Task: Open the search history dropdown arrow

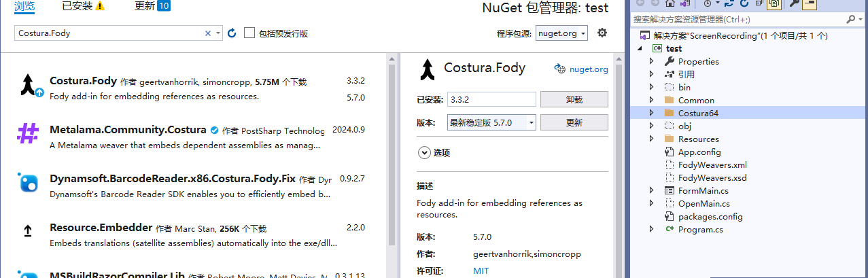Action: [218, 33]
